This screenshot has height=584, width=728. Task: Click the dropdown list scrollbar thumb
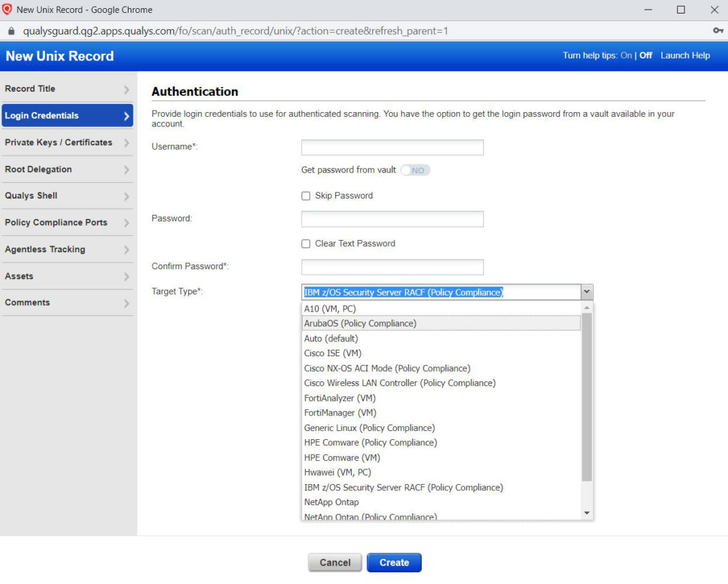[x=587, y=398]
